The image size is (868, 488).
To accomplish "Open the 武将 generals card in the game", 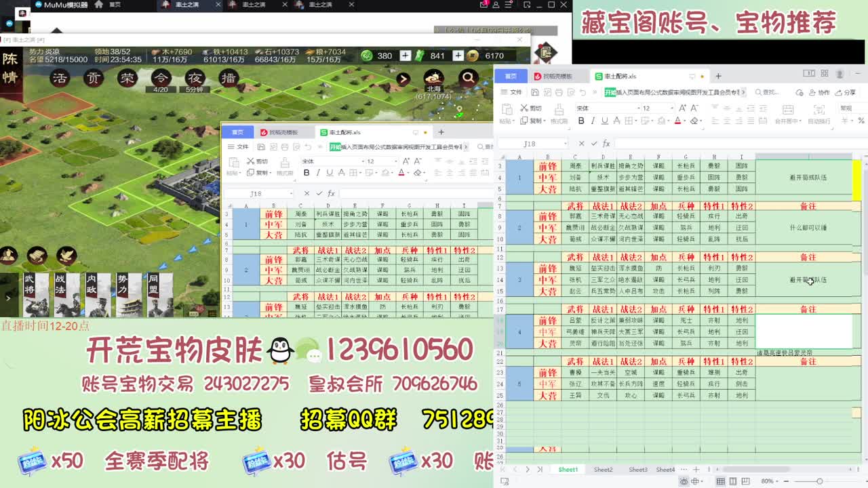I will coord(36,294).
